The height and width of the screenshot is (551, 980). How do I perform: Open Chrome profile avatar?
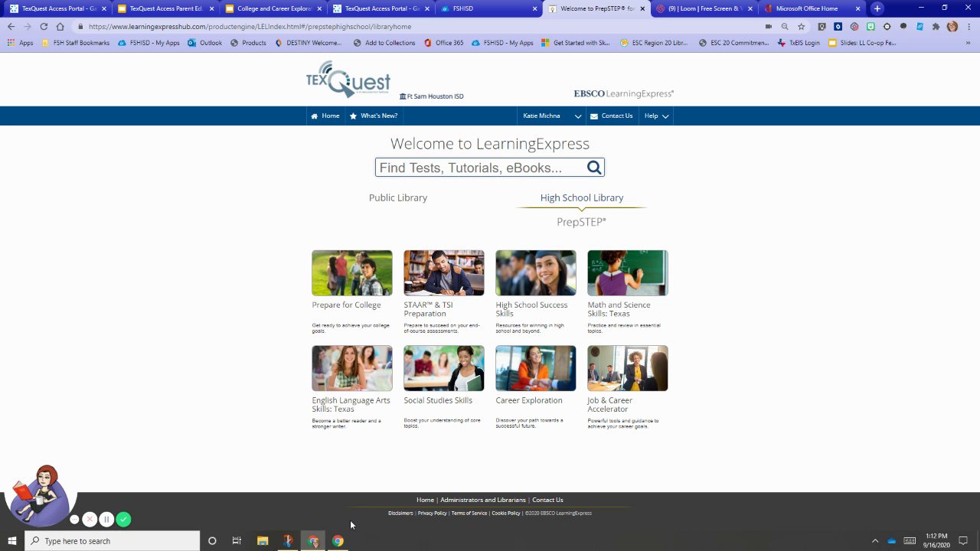(952, 26)
